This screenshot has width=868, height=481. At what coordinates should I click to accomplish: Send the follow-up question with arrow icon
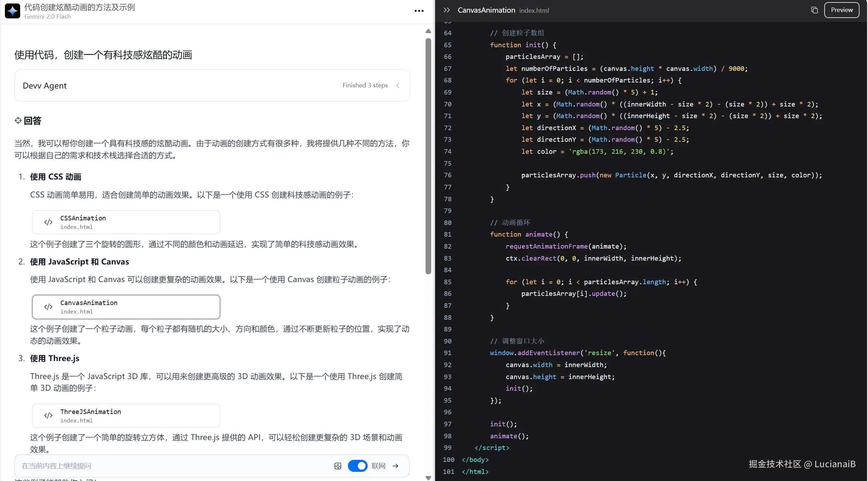point(396,466)
